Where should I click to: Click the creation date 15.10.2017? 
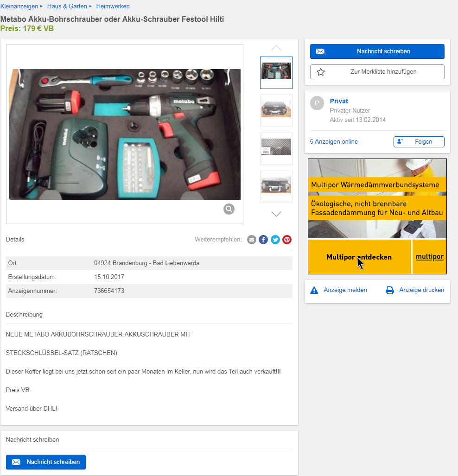pos(109,277)
